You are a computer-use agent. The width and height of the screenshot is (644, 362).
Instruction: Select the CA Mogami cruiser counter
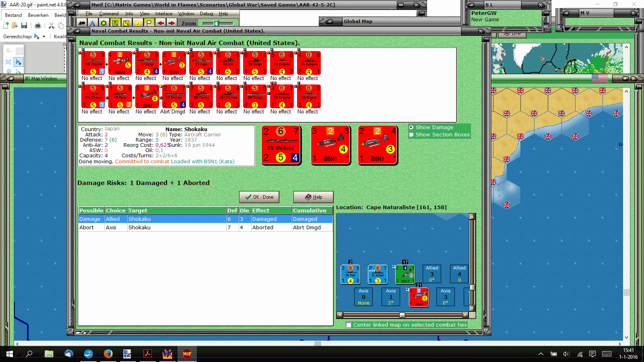[x=309, y=96]
